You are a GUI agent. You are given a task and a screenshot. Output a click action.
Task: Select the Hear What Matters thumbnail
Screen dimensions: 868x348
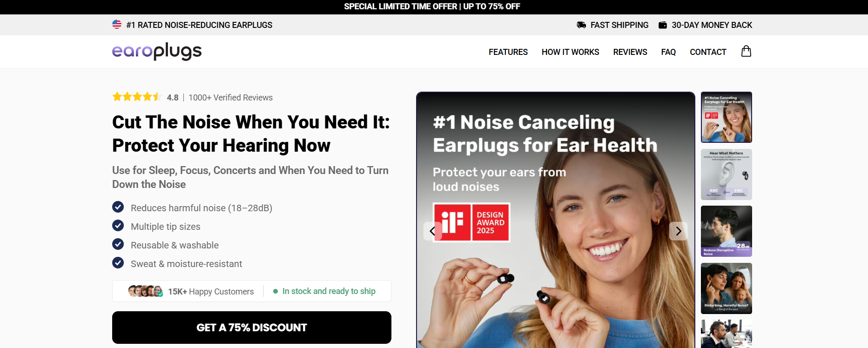[727, 174]
